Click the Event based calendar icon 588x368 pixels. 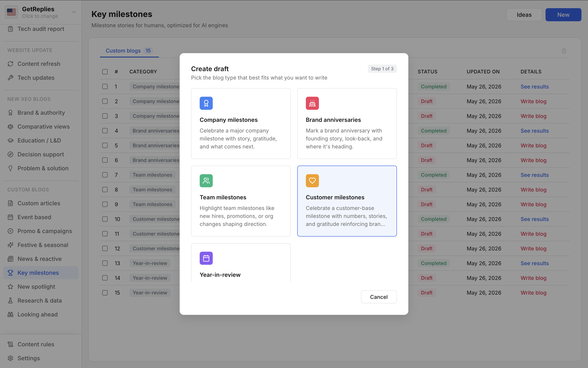click(10, 217)
